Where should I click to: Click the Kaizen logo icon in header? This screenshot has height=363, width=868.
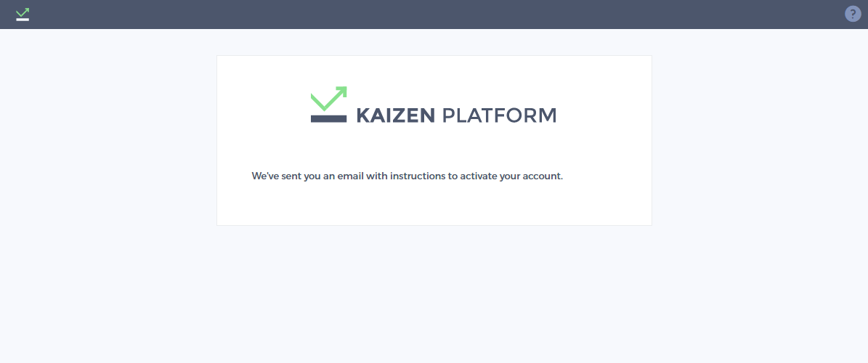[x=23, y=15]
